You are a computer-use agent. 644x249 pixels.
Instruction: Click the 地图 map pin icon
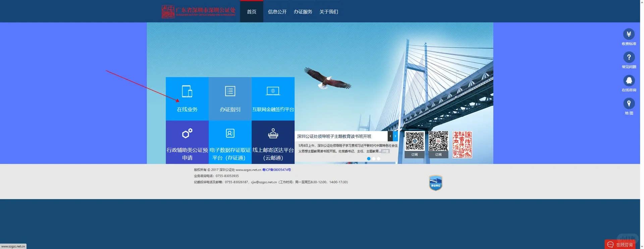[629, 104]
